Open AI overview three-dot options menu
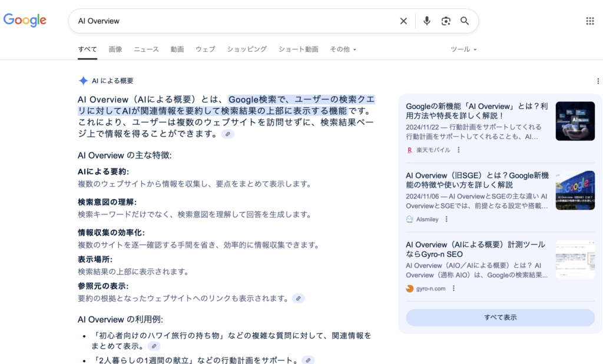This screenshot has width=603, height=364. 598,81
